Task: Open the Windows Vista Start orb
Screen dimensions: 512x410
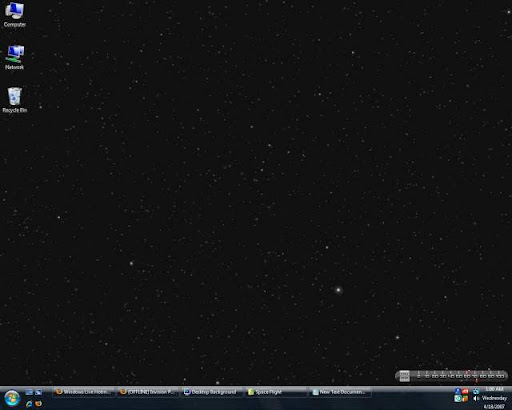Action: 12,399
